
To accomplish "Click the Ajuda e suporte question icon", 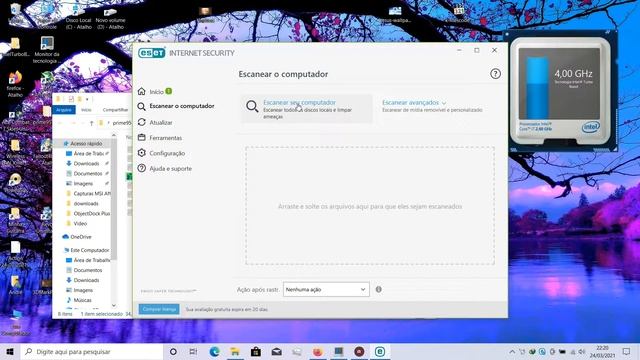I will point(142,168).
